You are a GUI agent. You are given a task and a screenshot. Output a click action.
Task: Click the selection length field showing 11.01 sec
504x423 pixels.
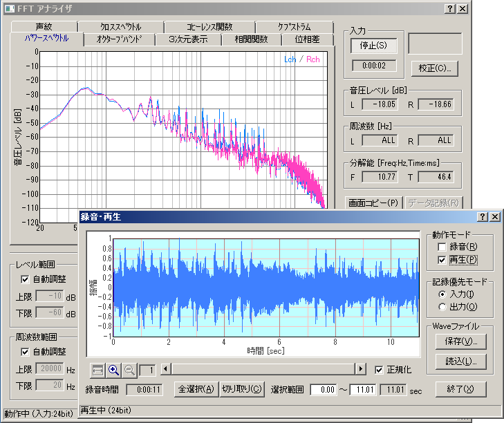coord(393,390)
